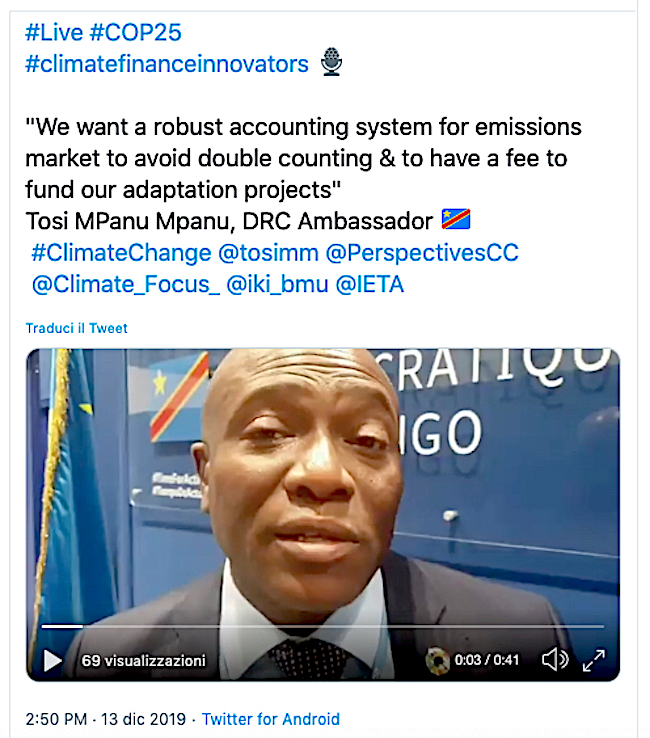Click the video progress bar

pos(322,627)
